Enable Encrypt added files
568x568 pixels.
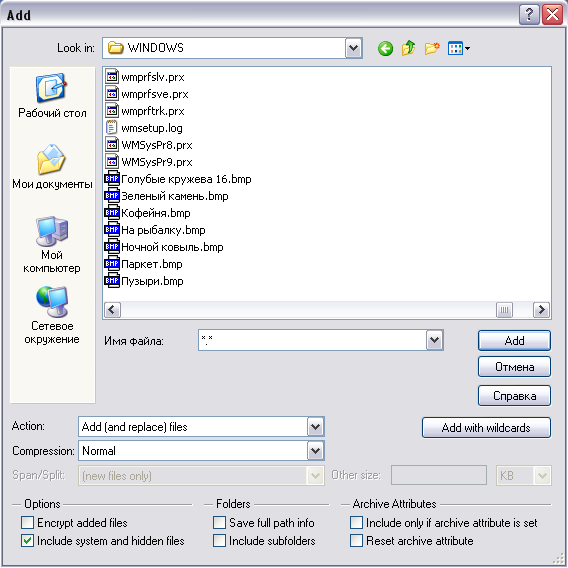[27, 523]
